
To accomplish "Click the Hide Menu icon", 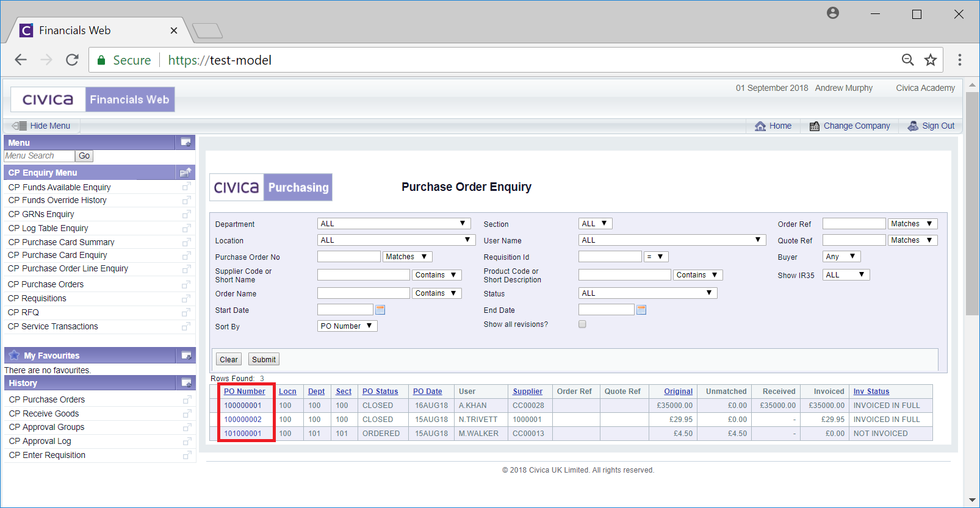I will tap(20, 126).
